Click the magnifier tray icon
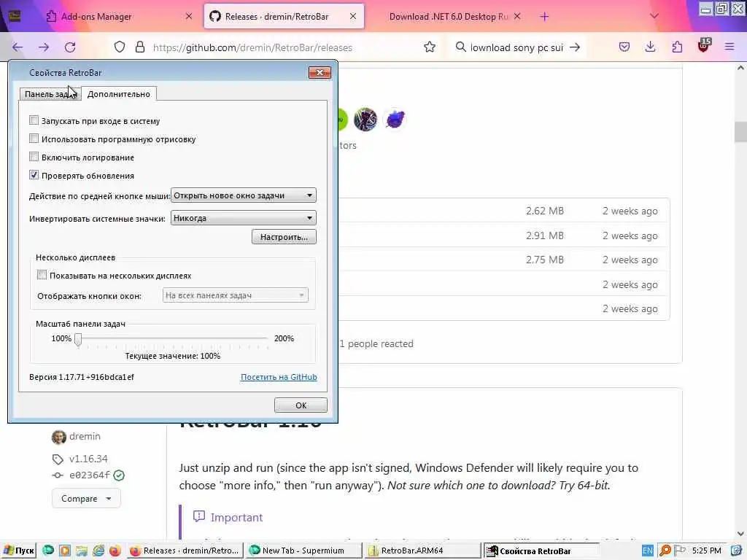This screenshot has height=560, width=747. tap(665, 551)
